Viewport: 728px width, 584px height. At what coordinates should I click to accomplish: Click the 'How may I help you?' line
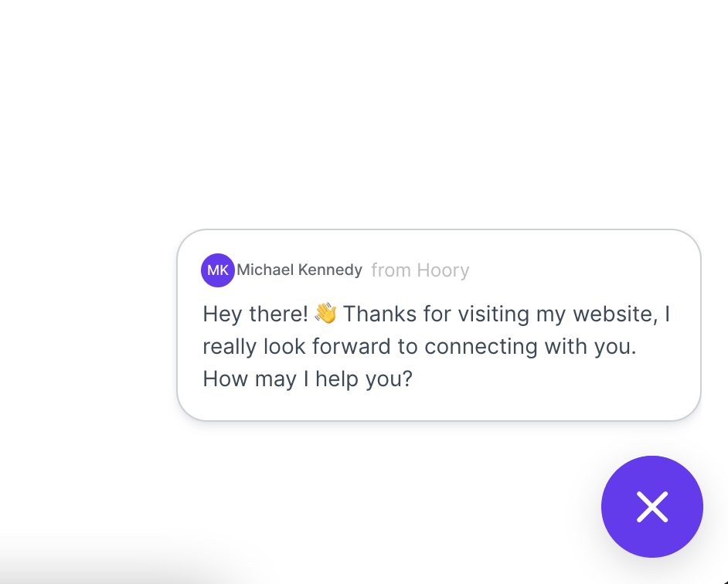[x=308, y=379]
